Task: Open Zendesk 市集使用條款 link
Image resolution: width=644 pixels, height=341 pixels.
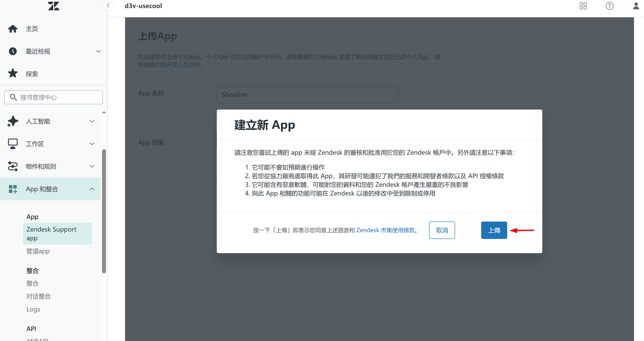Action: [x=385, y=230]
